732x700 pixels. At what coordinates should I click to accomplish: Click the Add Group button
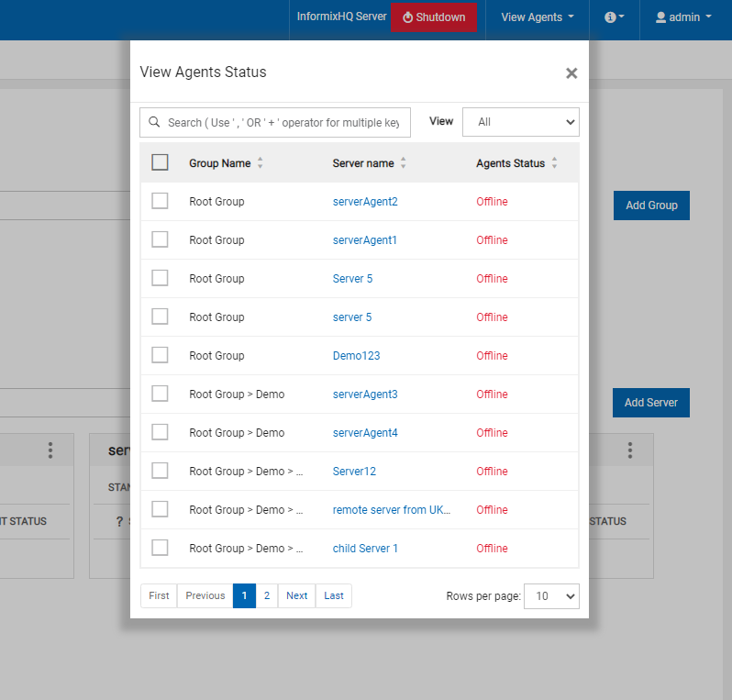[651, 206]
